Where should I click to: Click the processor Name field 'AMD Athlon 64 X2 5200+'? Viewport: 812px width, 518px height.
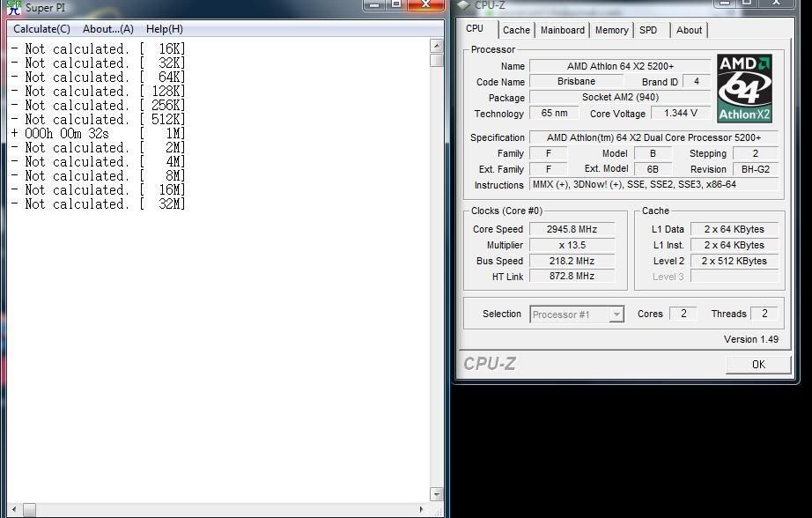(620, 66)
